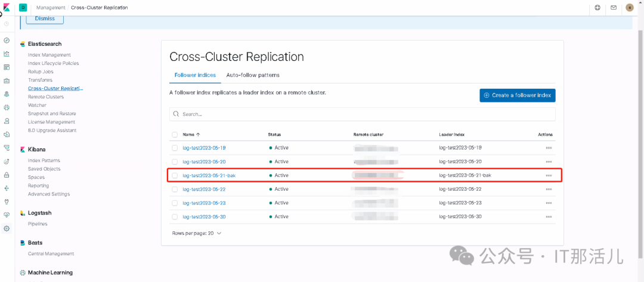Open follower index log-test2023-05-19 link
This screenshot has height=282, width=644.
(x=204, y=148)
